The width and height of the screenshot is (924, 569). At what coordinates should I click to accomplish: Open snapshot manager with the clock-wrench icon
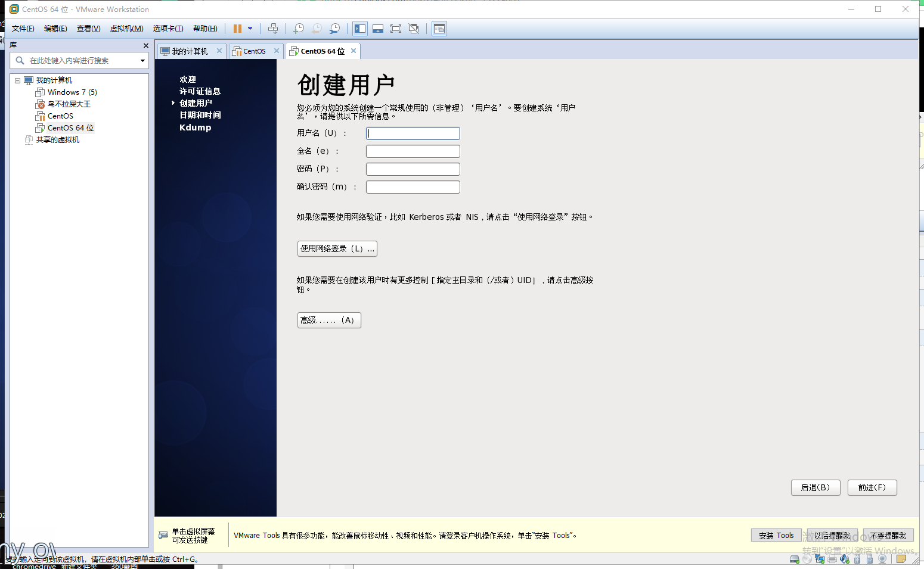(334, 29)
